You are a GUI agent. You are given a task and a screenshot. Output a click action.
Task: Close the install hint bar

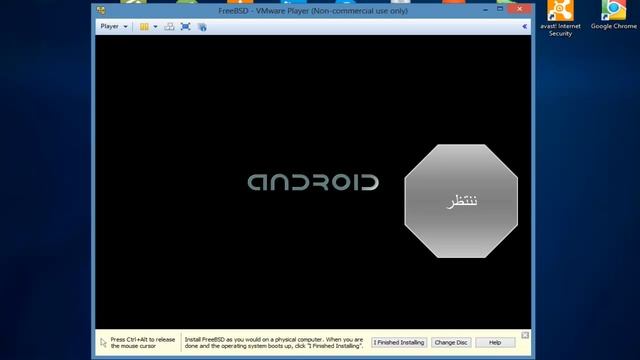click(525, 335)
